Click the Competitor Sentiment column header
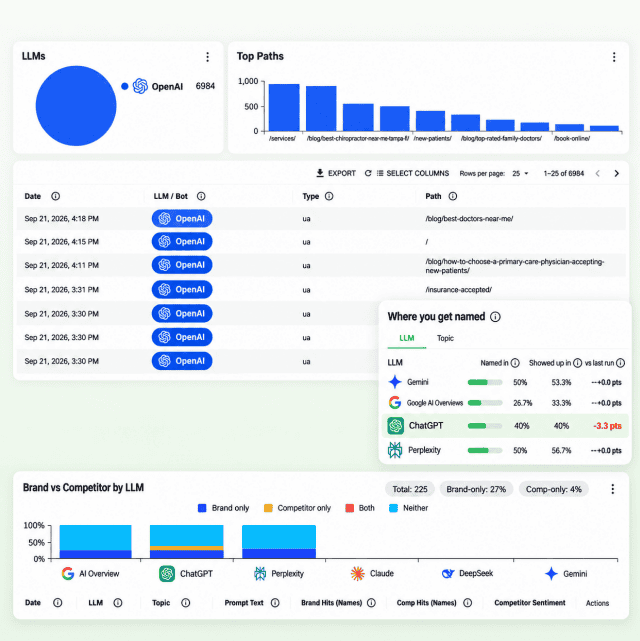The height and width of the screenshot is (641, 640). click(x=530, y=603)
